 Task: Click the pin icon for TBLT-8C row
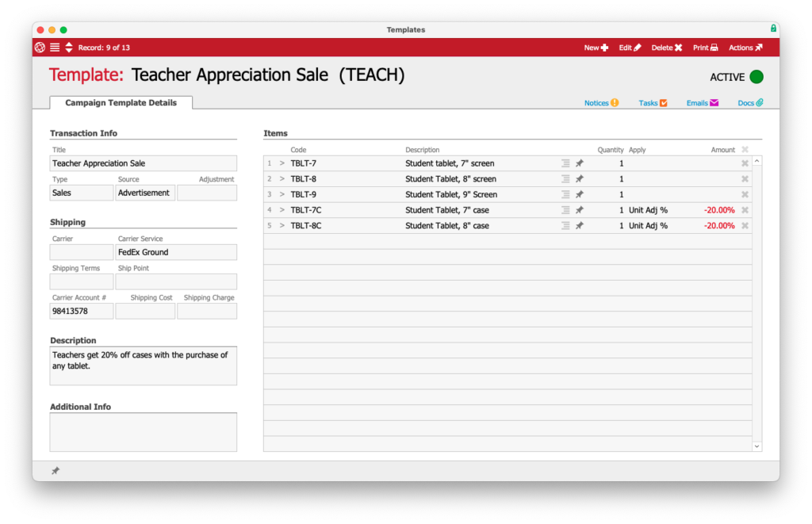(580, 226)
